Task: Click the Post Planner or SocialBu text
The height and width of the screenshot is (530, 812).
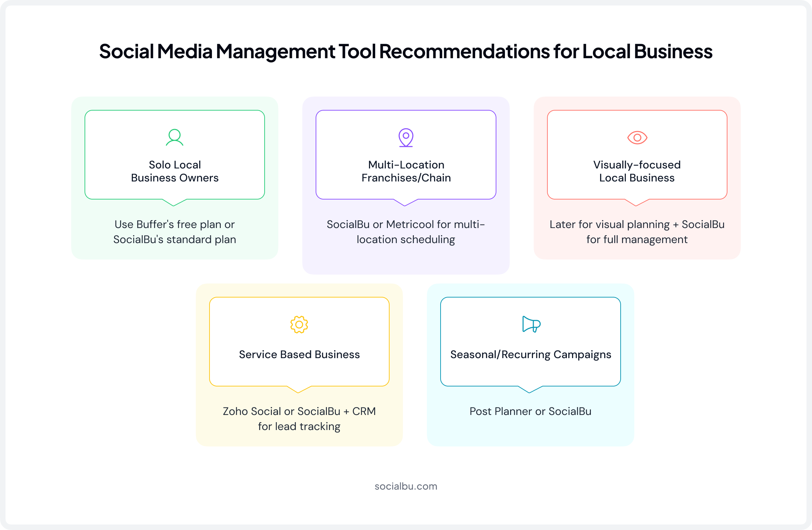Action: pyautogui.click(x=531, y=411)
